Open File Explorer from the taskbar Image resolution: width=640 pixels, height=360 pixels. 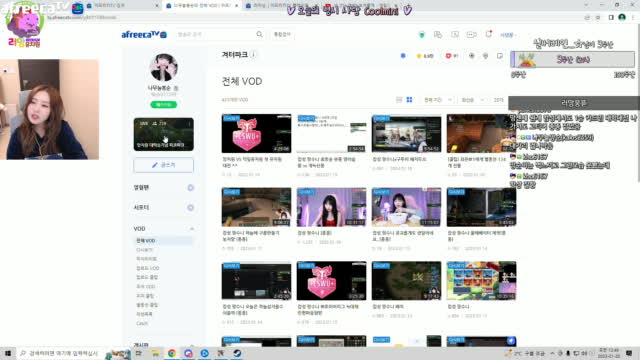click(156, 353)
